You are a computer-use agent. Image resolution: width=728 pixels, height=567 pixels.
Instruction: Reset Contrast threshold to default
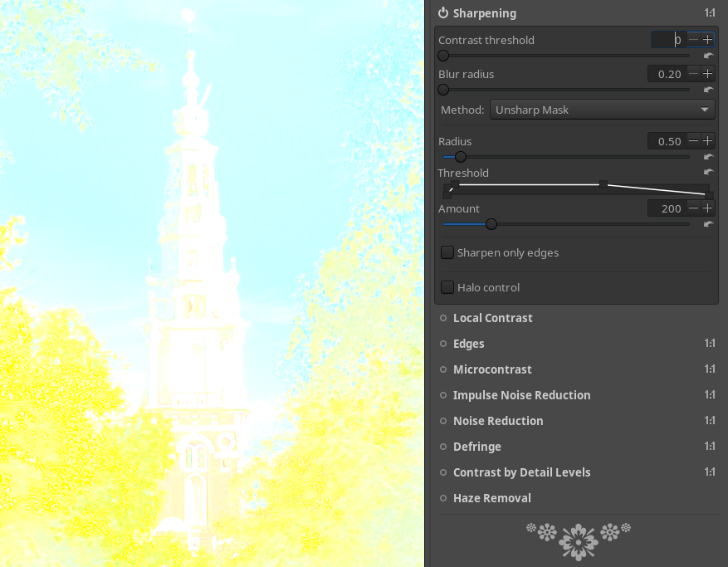(708, 56)
